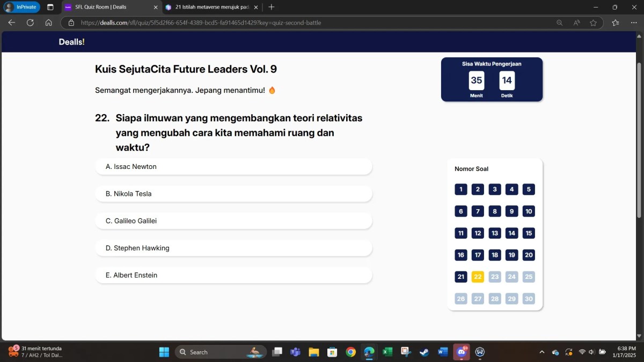Expand hidden icons in system tray
Screen dimensions: 644x362
tap(541, 352)
